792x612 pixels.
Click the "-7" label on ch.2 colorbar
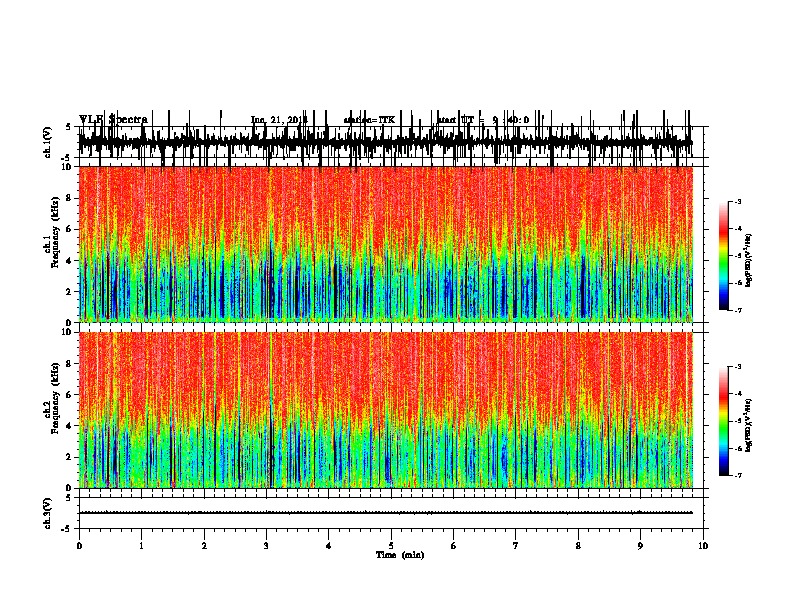coord(738,475)
